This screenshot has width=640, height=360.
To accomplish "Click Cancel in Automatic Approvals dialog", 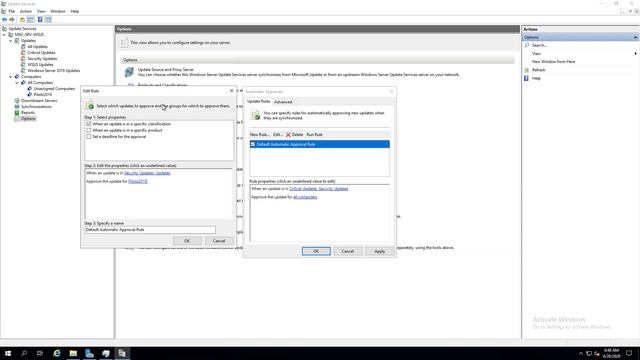I will (348, 251).
